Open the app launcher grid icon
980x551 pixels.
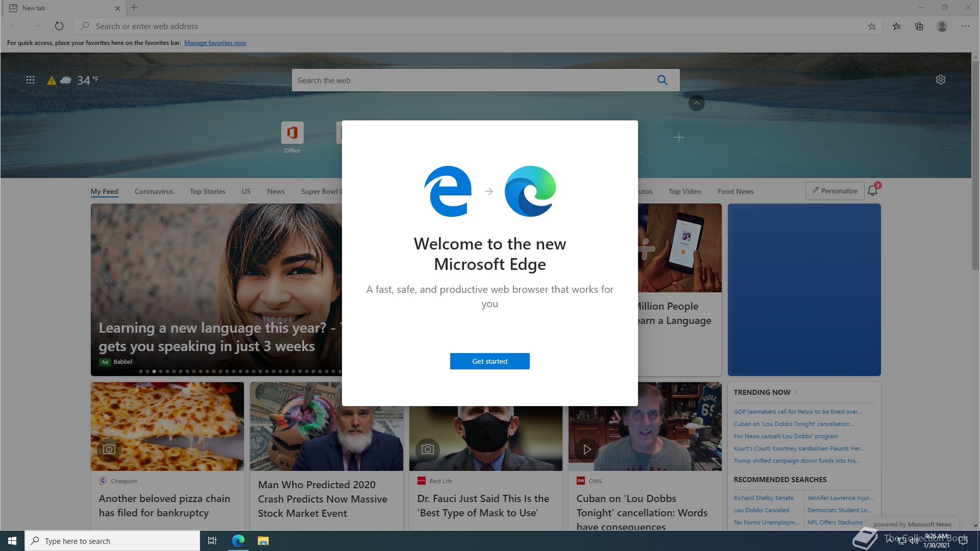pyautogui.click(x=30, y=80)
